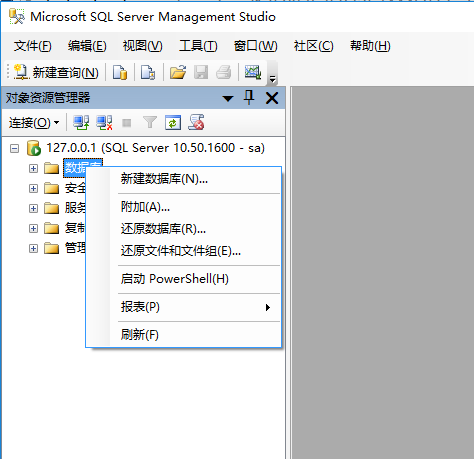The width and height of the screenshot is (474, 459).
Task: Open the 连接(O) connect dropdown
Action: pyautogui.click(x=34, y=123)
